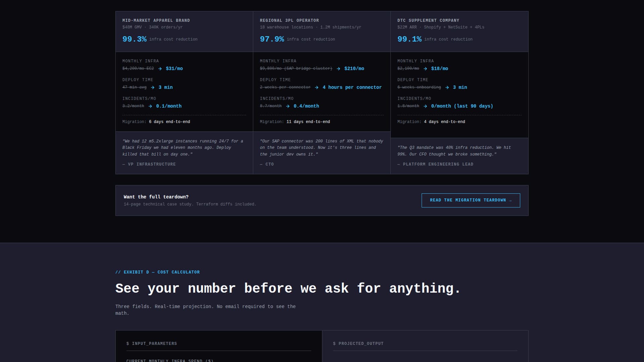Click 4 hours per connector value
The image size is (644, 362).
tap(352, 87)
